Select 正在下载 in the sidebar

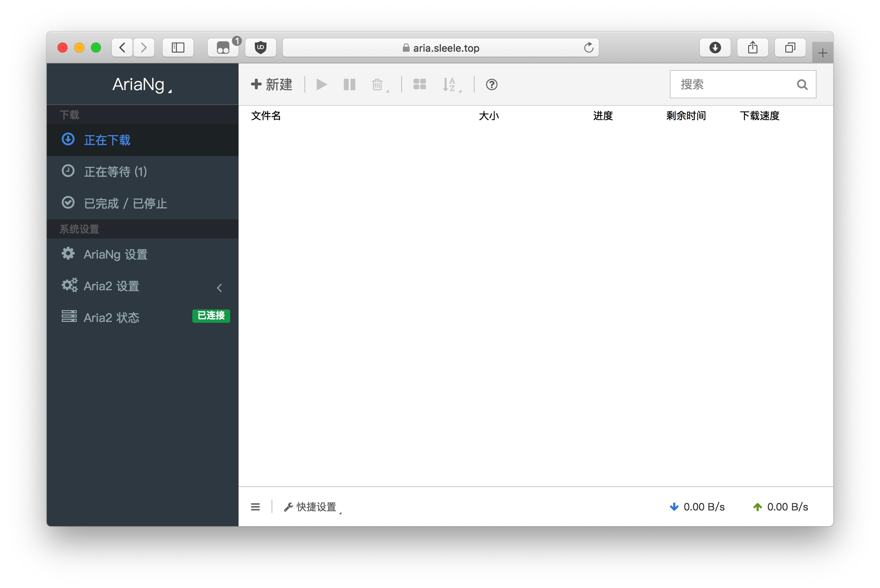pyautogui.click(x=143, y=140)
